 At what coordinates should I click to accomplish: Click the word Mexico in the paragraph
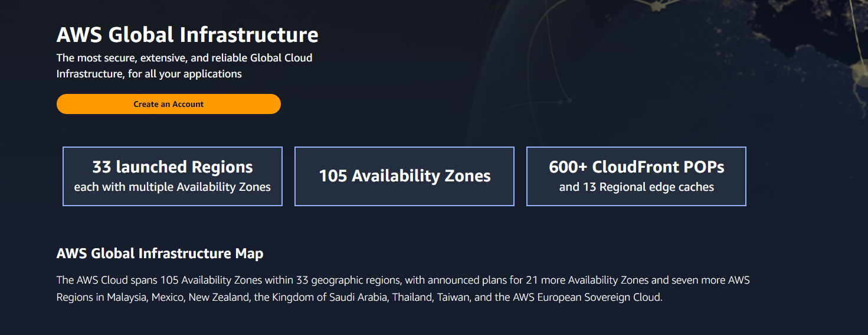pyautogui.click(x=168, y=297)
